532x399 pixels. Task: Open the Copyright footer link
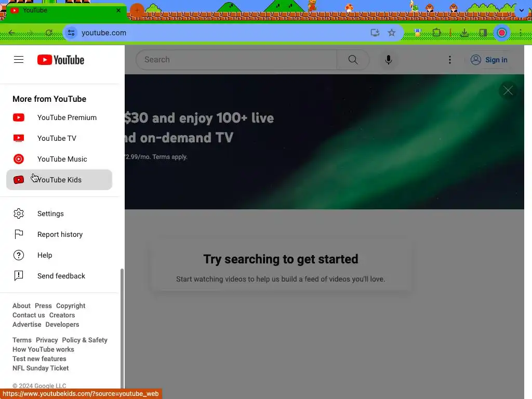[71, 305]
